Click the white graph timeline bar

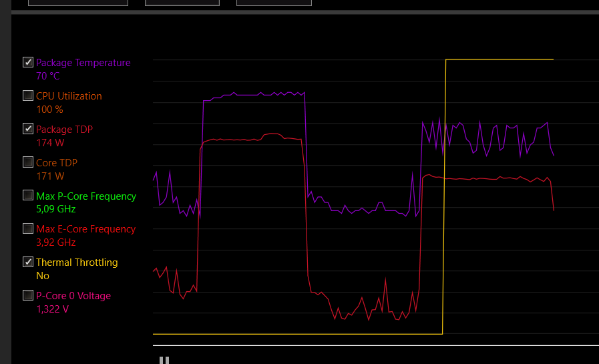(376, 345)
